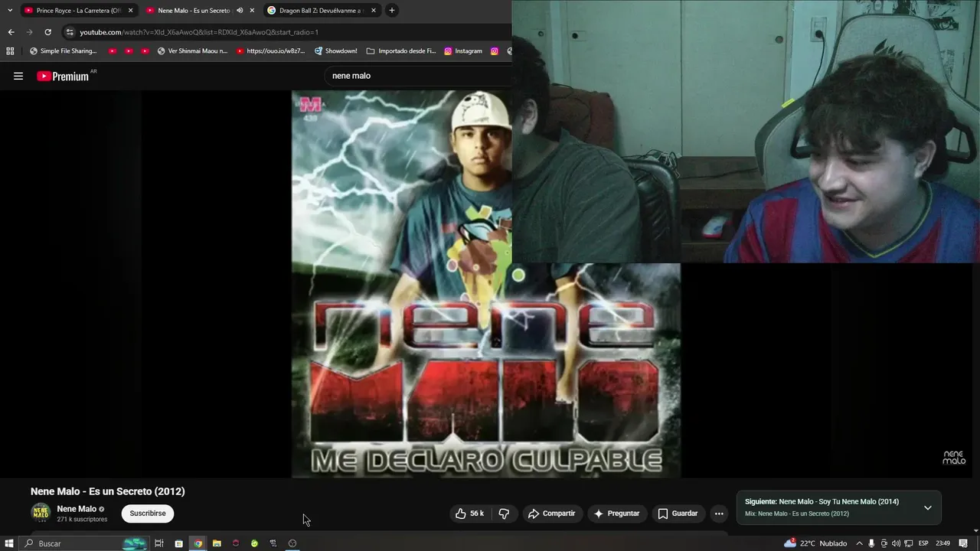This screenshot has height=551, width=980.
Task: Click the Siguiente: Soy Tu Nene Malo link
Action: (822, 501)
